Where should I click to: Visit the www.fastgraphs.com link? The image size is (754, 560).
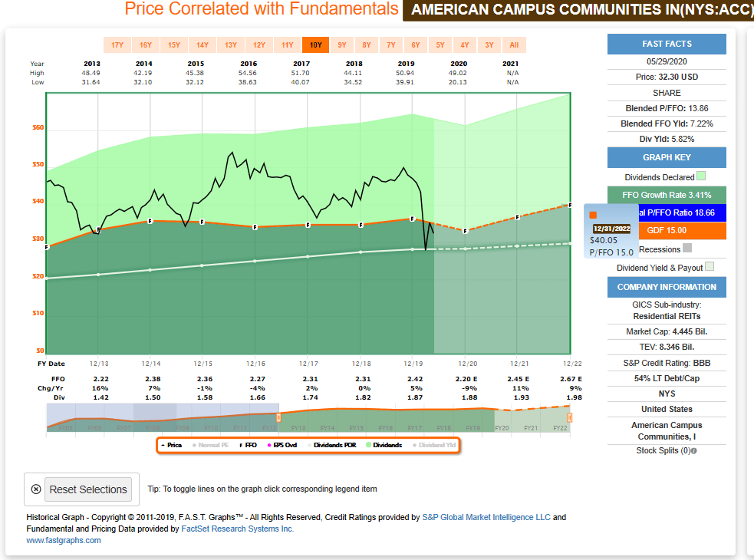tap(64, 540)
